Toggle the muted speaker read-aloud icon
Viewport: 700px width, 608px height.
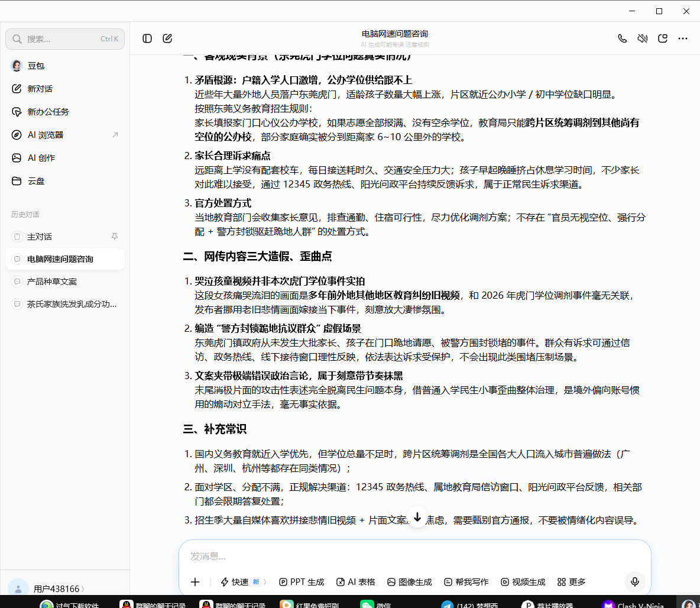click(x=643, y=38)
